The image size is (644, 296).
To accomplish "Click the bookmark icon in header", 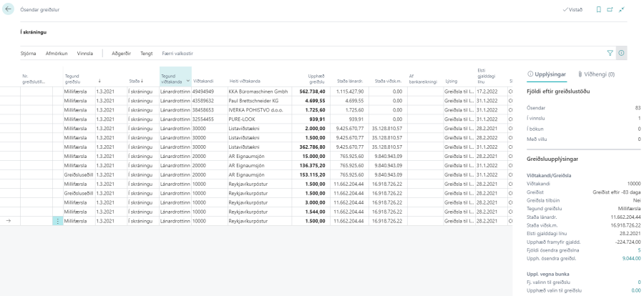I will [x=598, y=9].
